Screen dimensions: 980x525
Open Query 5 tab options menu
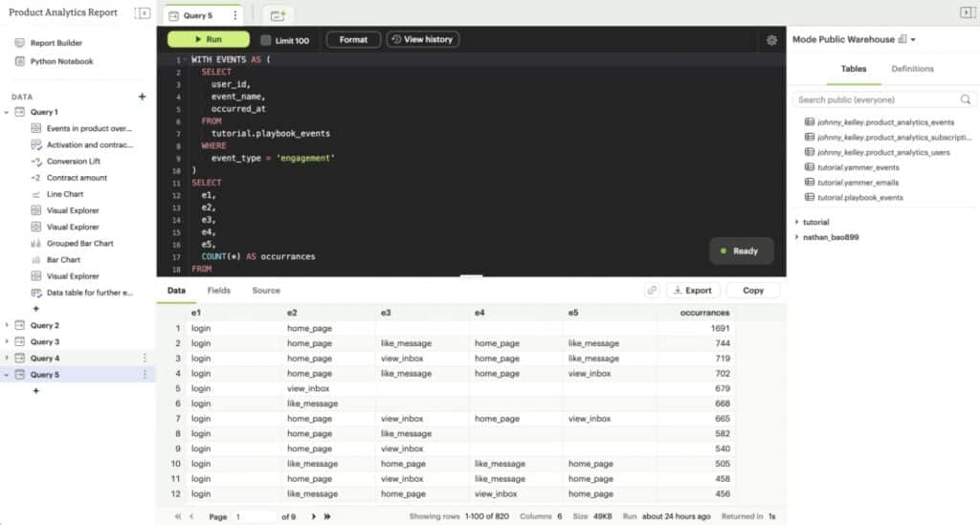pos(235,15)
